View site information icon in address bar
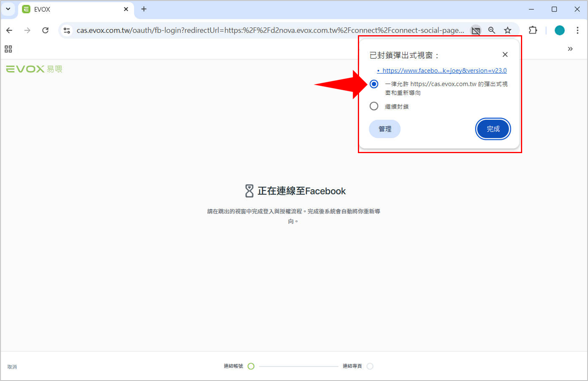This screenshot has width=588, height=381. [x=67, y=30]
